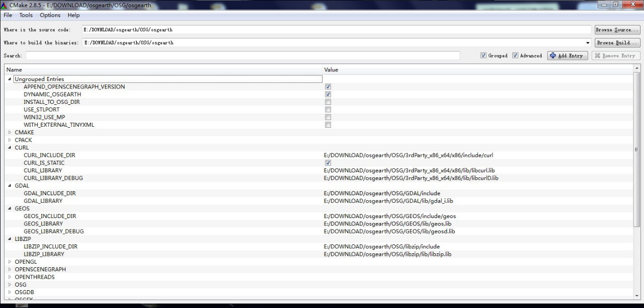This screenshot has height=308, width=644.
Task: Click the libzip.lib path value
Action: click(388, 254)
